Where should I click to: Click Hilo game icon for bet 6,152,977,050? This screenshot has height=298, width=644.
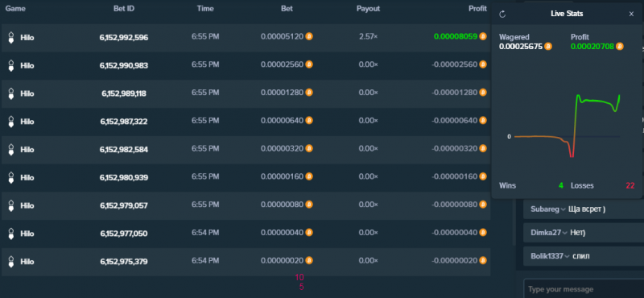11,234
